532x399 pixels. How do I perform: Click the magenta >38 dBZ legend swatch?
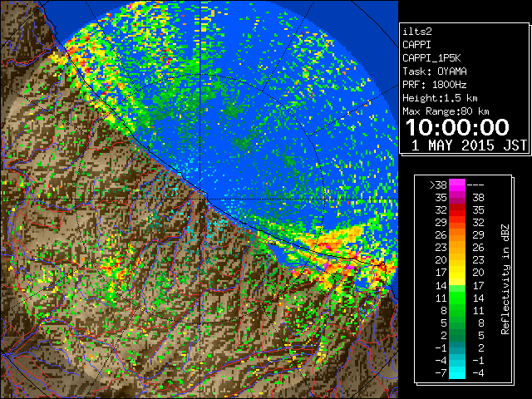click(457, 185)
